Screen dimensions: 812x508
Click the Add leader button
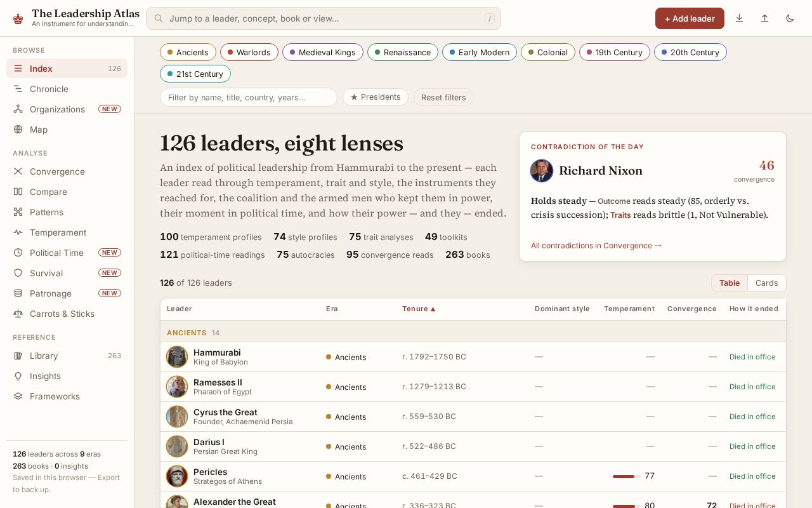tap(690, 18)
